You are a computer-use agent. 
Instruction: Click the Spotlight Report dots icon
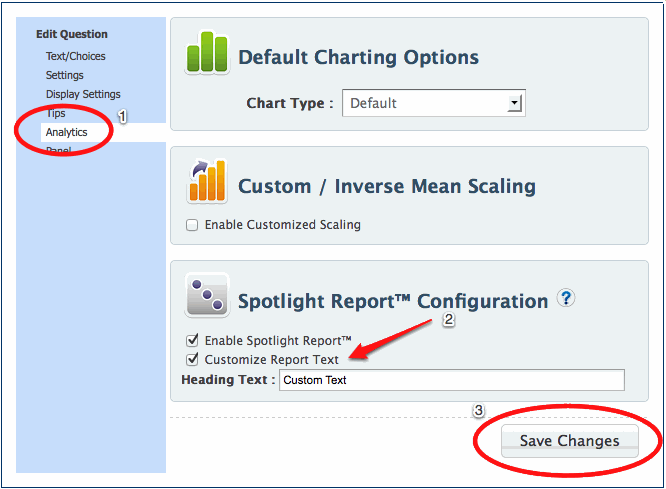click(207, 295)
